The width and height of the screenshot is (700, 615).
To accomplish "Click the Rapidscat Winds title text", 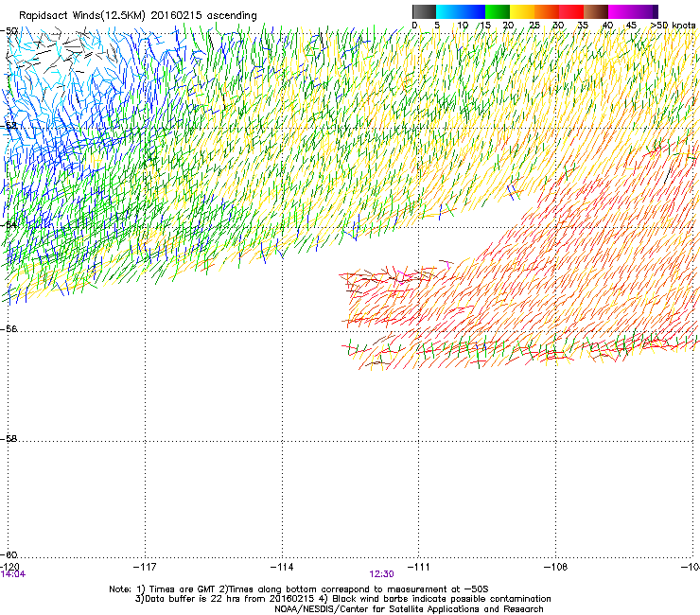I will click(x=138, y=16).
